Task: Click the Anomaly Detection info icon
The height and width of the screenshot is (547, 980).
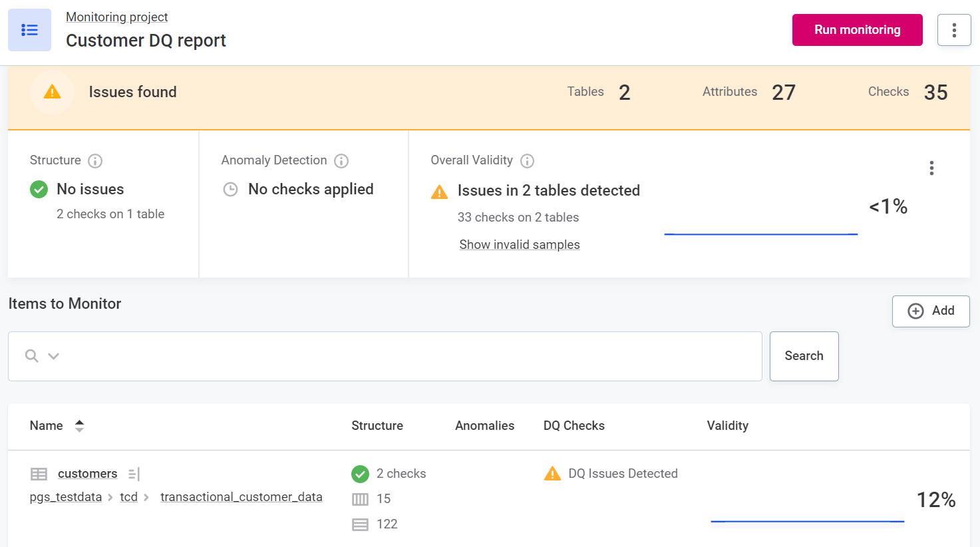Action: coord(341,161)
